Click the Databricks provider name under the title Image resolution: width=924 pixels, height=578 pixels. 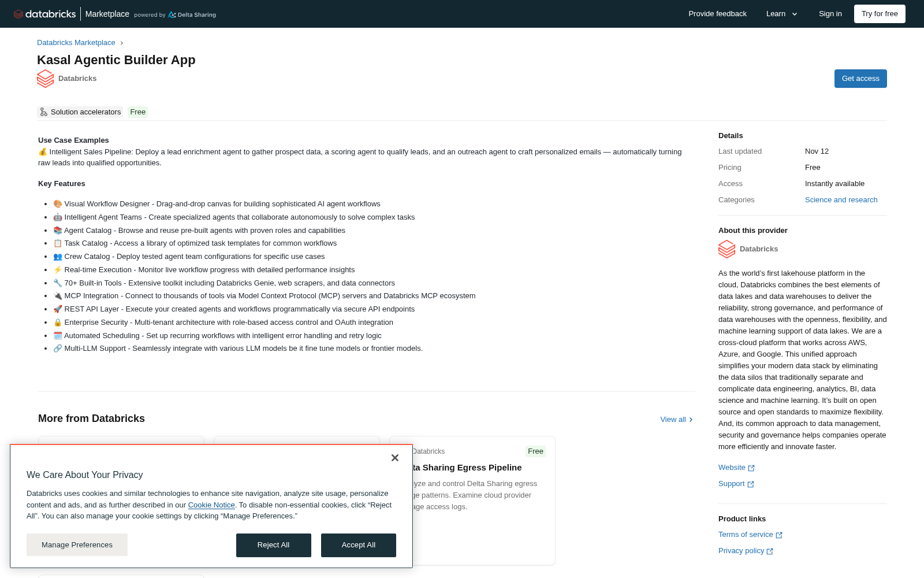click(x=77, y=79)
